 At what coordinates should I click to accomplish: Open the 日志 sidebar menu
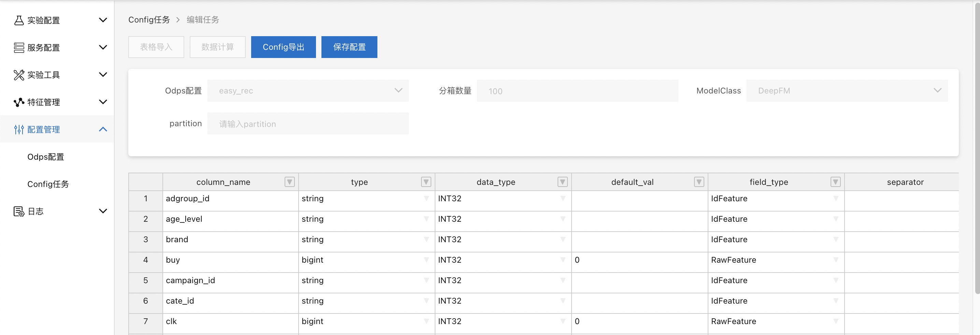[x=57, y=212]
